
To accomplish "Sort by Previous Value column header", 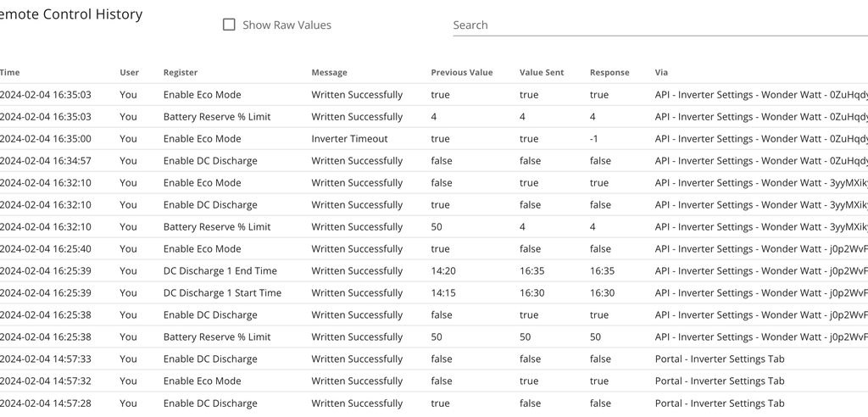I will [461, 73].
